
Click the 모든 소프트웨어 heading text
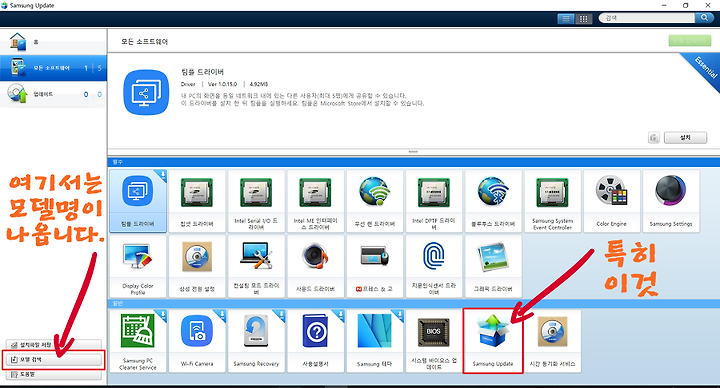[x=145, y=41]
